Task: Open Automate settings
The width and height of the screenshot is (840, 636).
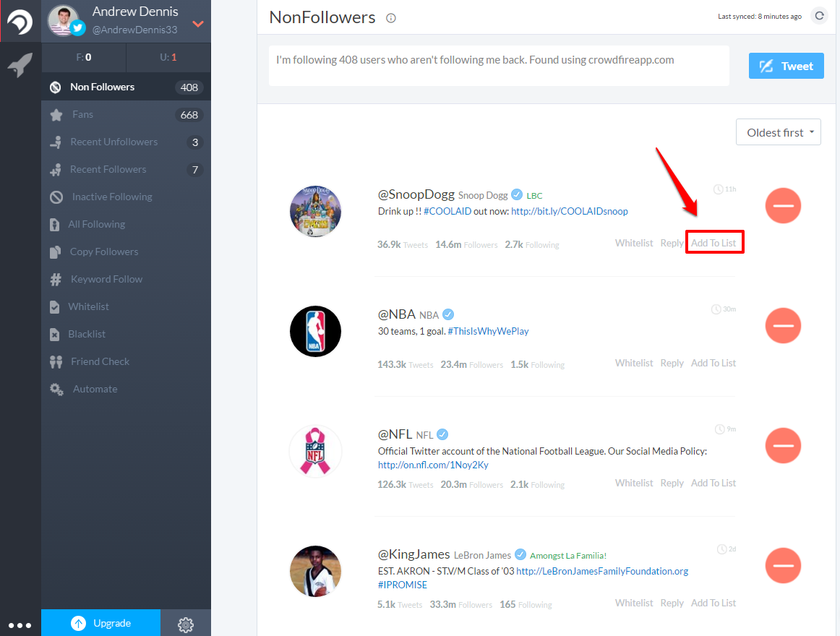Action: [x=126, y=389]
